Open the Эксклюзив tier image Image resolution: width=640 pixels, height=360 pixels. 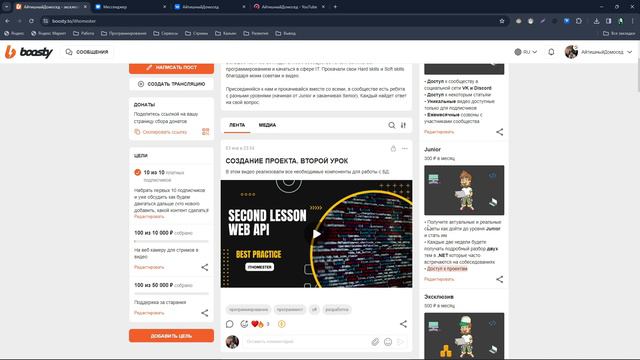point(464,336)
